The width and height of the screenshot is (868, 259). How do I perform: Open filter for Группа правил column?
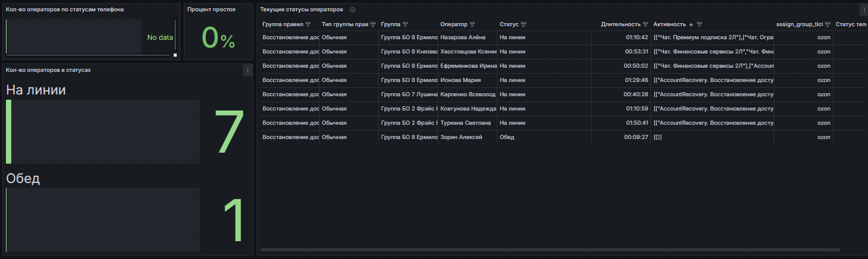[308, 25]
